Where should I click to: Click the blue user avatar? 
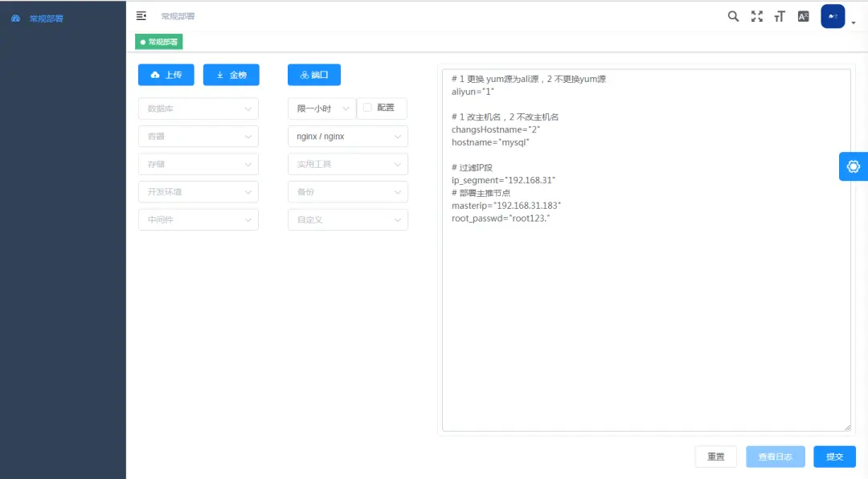coord(833,17)
